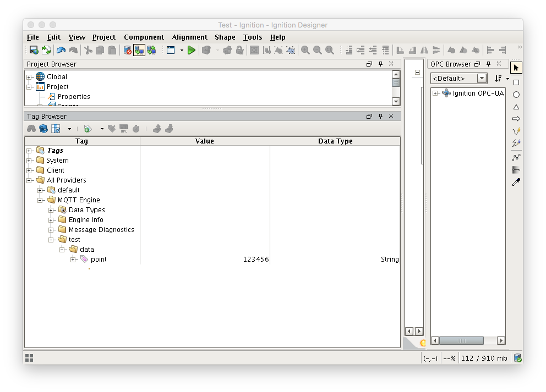Click the Export tags up-arrow icon
Image resolution: width=546 pixels, height=392 pixels.
pos(157,129)
